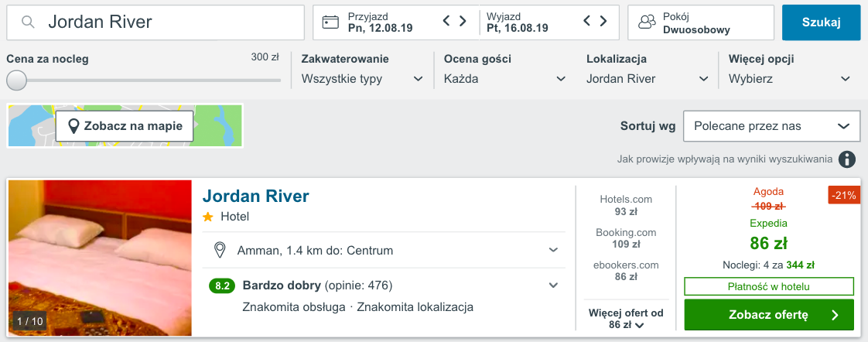Move departure date forward one day
The height and width of the screenshot is (342, 868).
(x=603, y=21)
